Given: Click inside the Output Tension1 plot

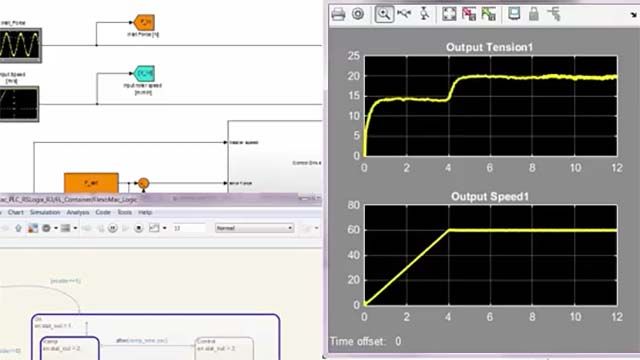Looking at the screenshot, I should click(x=491, y=106).
